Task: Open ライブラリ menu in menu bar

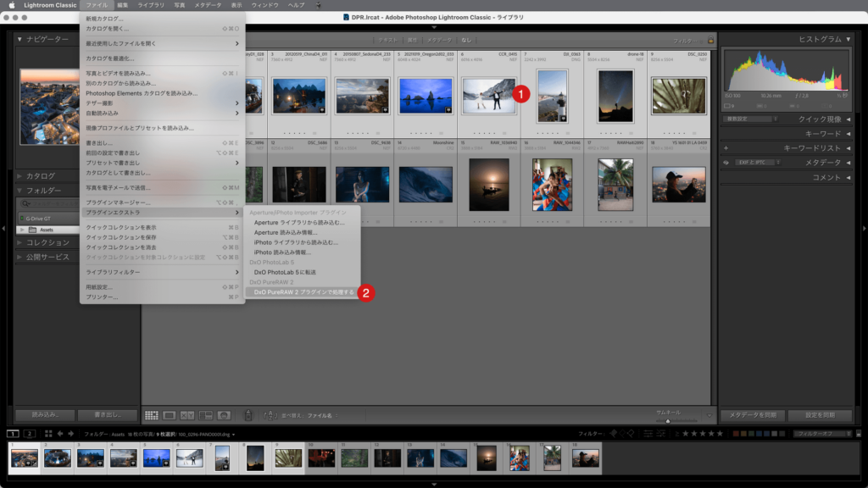Action: pos(151,5)
